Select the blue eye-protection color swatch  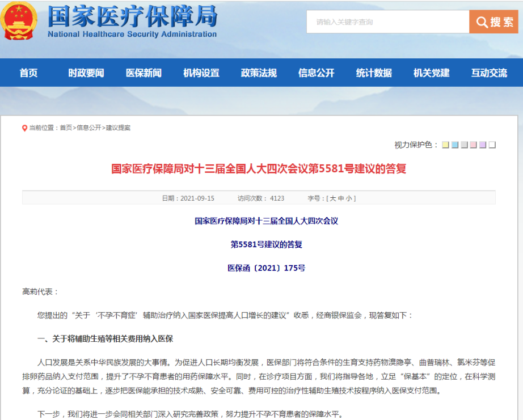point(454,145)
